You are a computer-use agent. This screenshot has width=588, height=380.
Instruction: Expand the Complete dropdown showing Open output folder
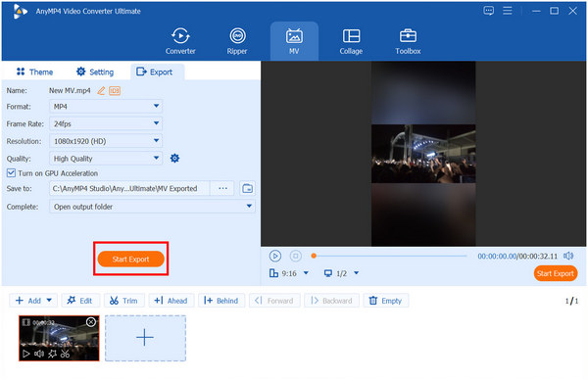(x=152, y=207)
